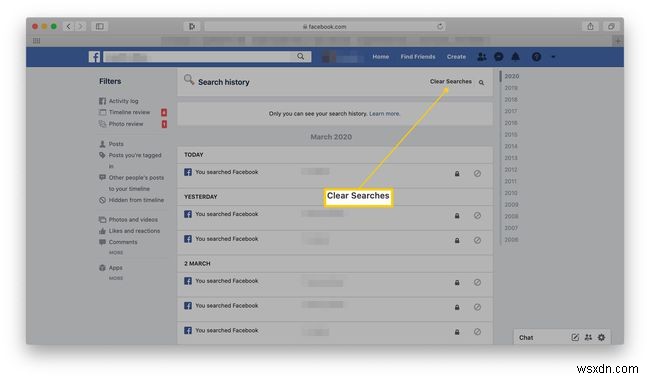Viewport: 650px width, 379px height.
Task: Click Safari show tabs overview icon
Action: click(611, 27)
